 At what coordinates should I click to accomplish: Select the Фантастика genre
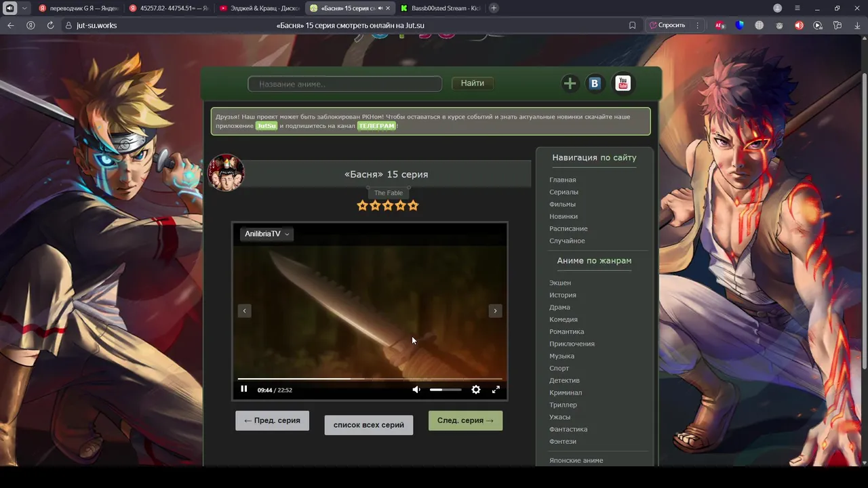click(x=568, y=429)
